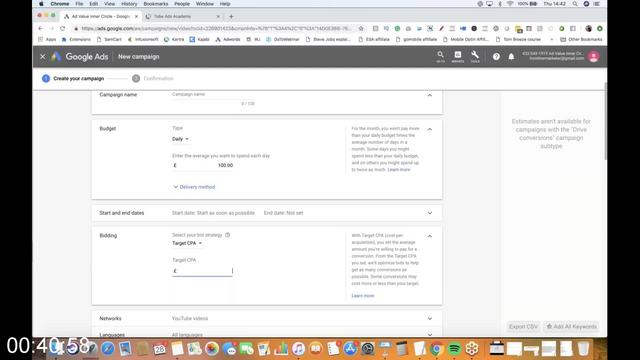
Task: Click the Export CSV button
Action: coord(523,327)
